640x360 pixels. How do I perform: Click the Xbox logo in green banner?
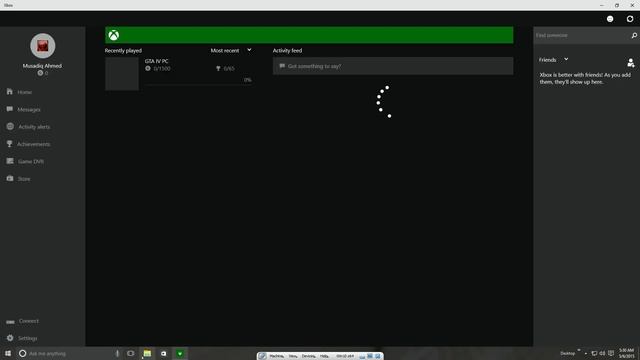pos(113,35)
